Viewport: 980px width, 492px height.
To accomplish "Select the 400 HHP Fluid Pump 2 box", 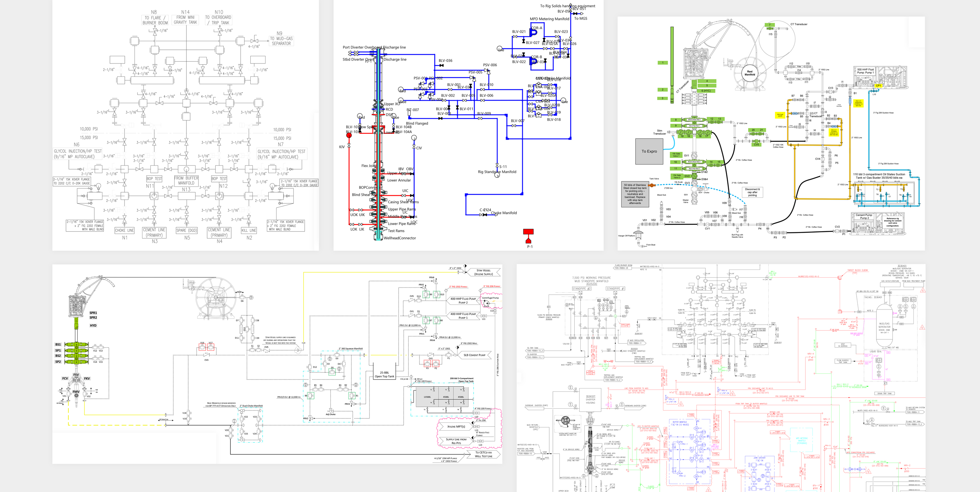I will click(x=463, y=300).
